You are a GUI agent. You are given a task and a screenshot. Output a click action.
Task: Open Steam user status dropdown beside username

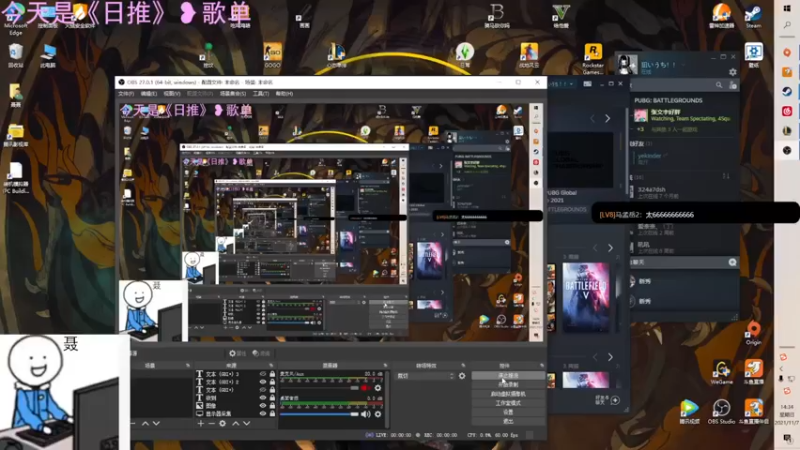pyautogui.click(x=683, y=65)
